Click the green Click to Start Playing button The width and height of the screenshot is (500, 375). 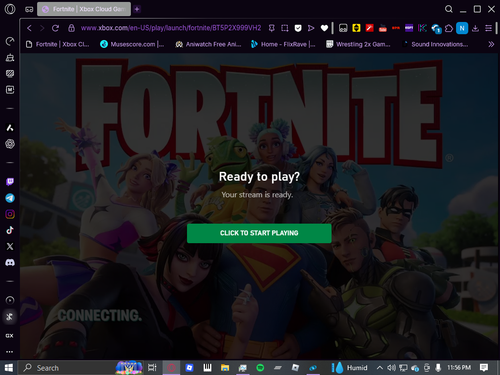tap(259, 233)
